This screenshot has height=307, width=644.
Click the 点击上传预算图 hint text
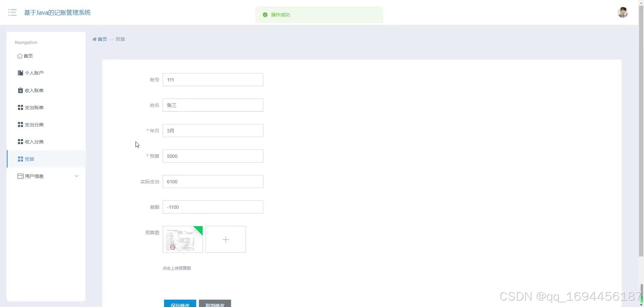point(177,268)
